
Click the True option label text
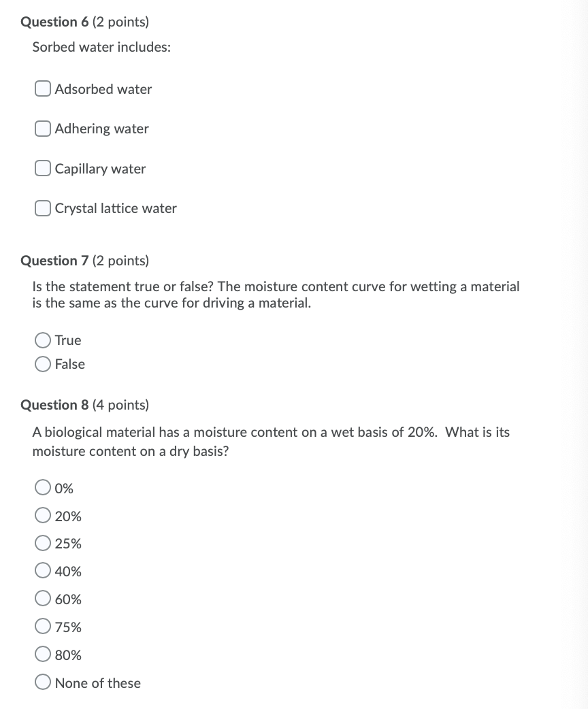pos(68,340)
